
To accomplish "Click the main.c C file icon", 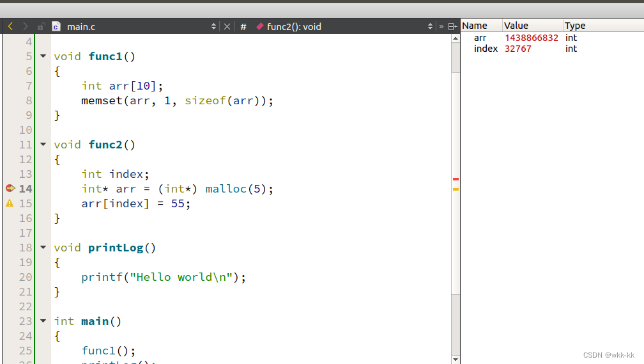I will 56,27.
